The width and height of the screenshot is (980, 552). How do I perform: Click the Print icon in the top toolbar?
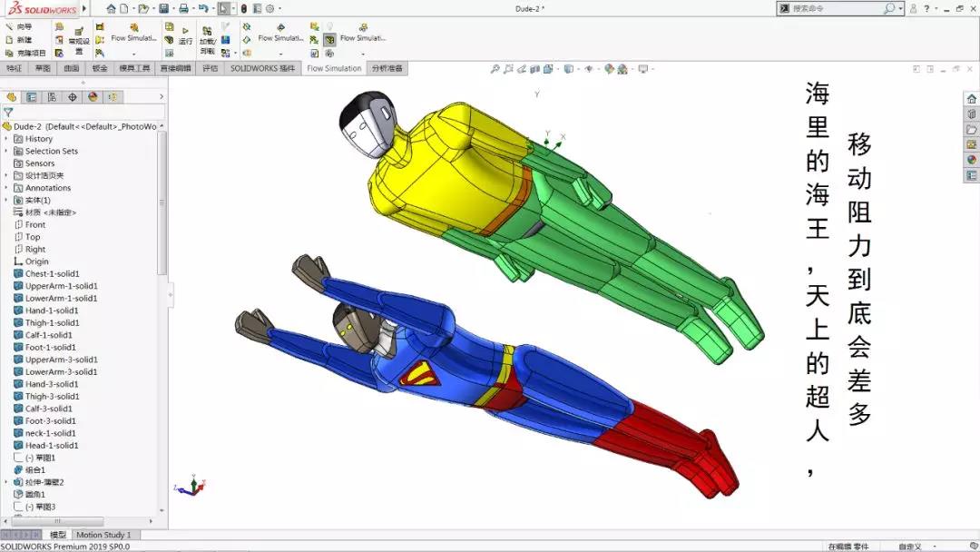pos(183,9)
